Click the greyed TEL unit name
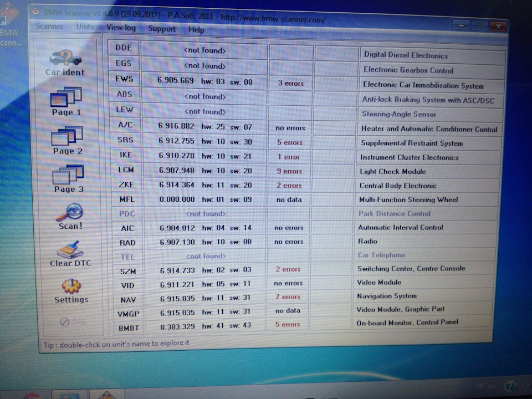This screenshot has height=399, width=532. (x=128, y=257)
